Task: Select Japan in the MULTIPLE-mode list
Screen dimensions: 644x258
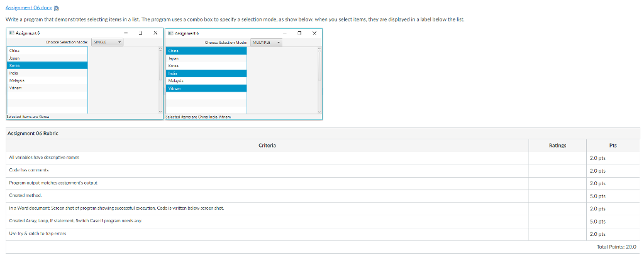Action: (x=206, y=58)
